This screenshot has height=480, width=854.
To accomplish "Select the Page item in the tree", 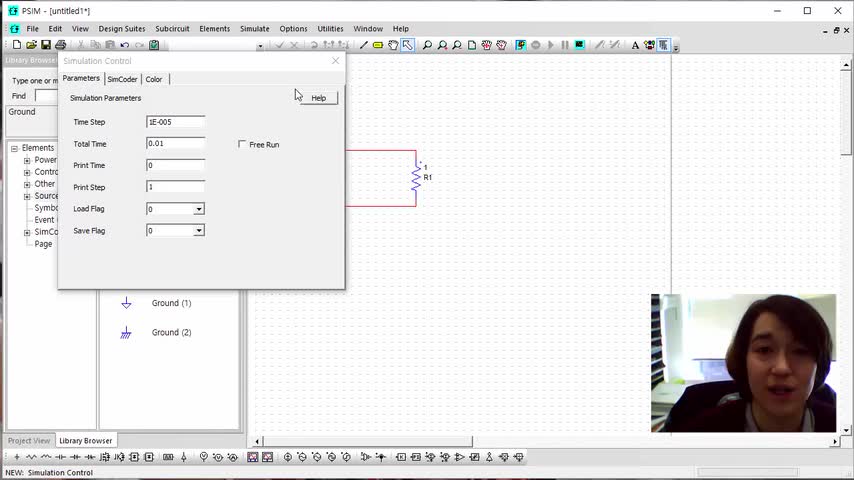I will 43,244.
